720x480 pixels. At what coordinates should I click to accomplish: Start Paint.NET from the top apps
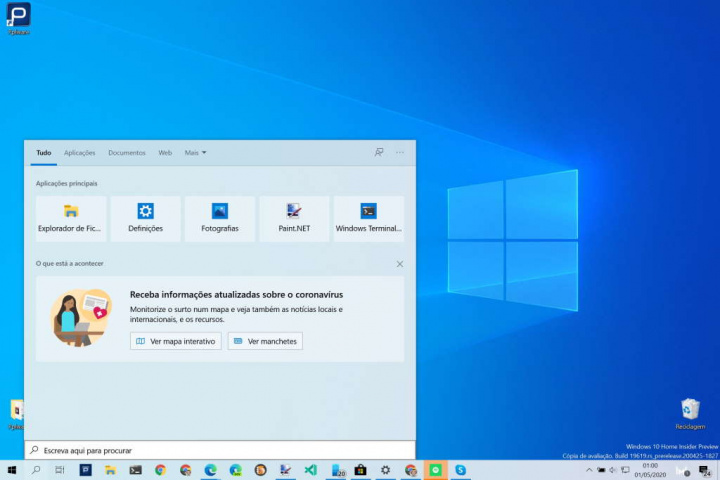tap(294, 218)
